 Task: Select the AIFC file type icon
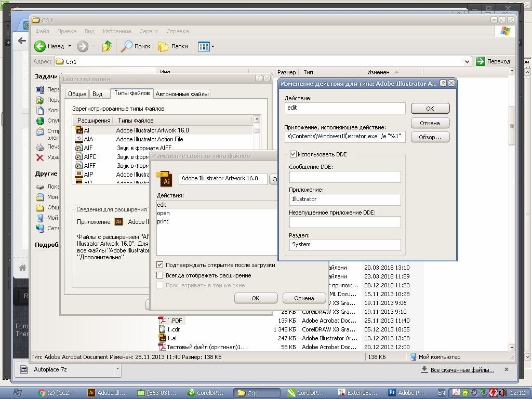point(79,156)
